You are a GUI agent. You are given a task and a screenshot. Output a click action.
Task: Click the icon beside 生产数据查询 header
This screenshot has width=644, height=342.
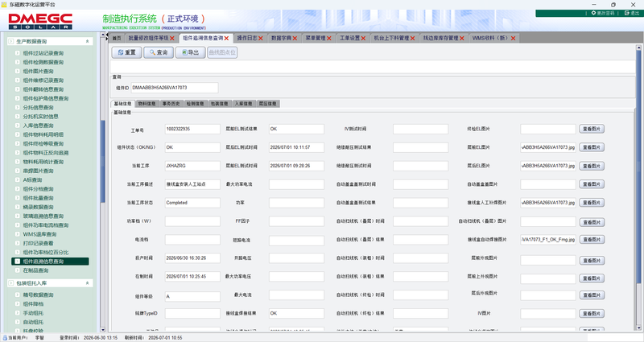[x=11, y=42]
